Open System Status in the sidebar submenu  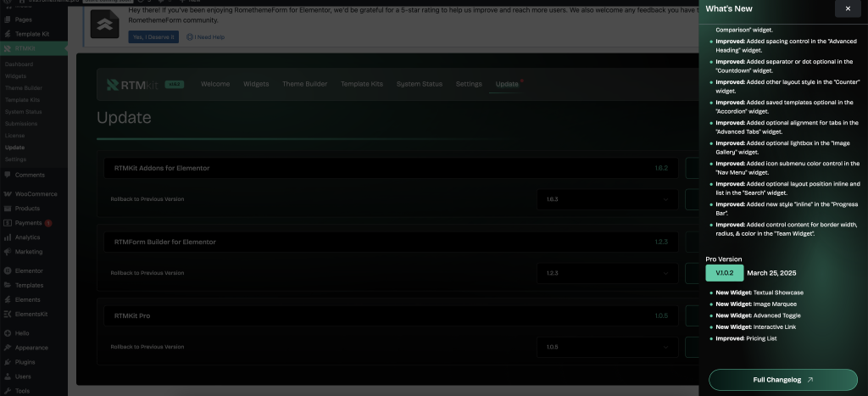(x=23, y=112)
